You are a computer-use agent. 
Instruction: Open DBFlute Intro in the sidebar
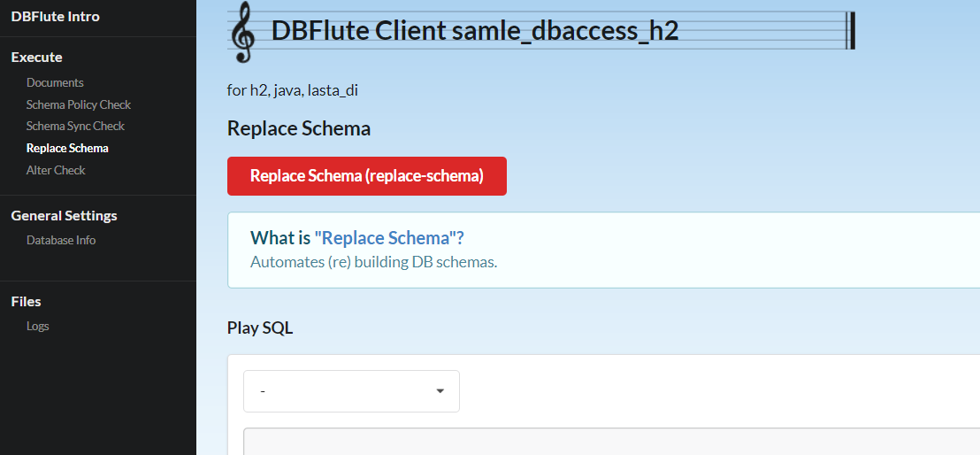[55, 16]
